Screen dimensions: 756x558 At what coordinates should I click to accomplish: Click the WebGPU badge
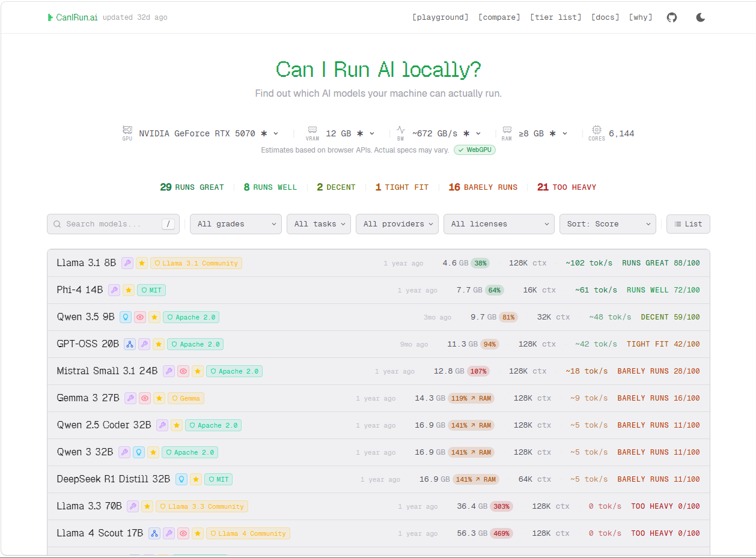475,150
